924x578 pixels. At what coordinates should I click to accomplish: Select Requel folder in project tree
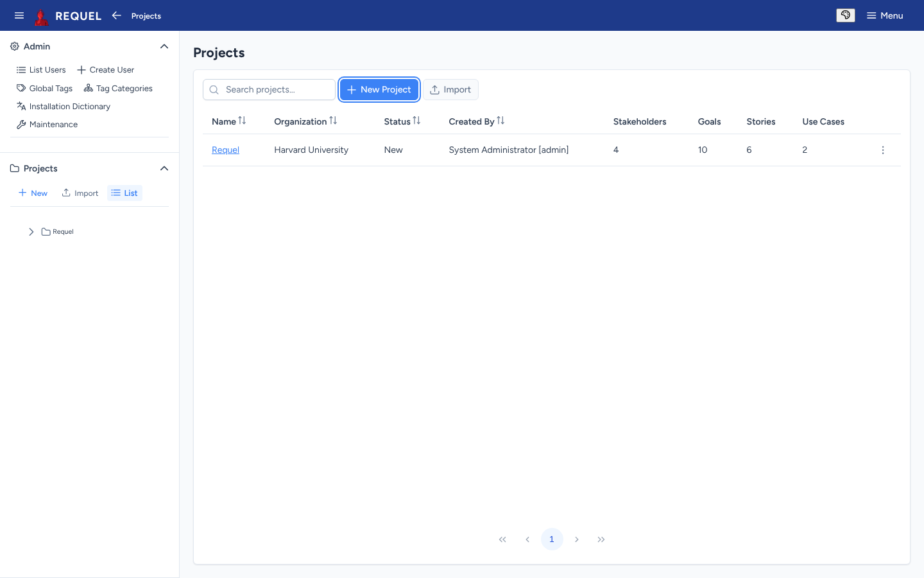point(58,232)
